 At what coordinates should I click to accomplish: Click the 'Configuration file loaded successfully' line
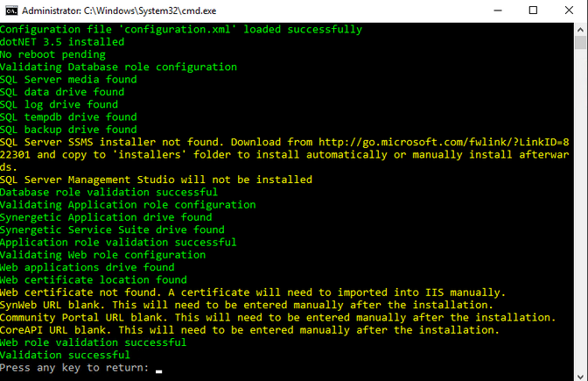181,29
